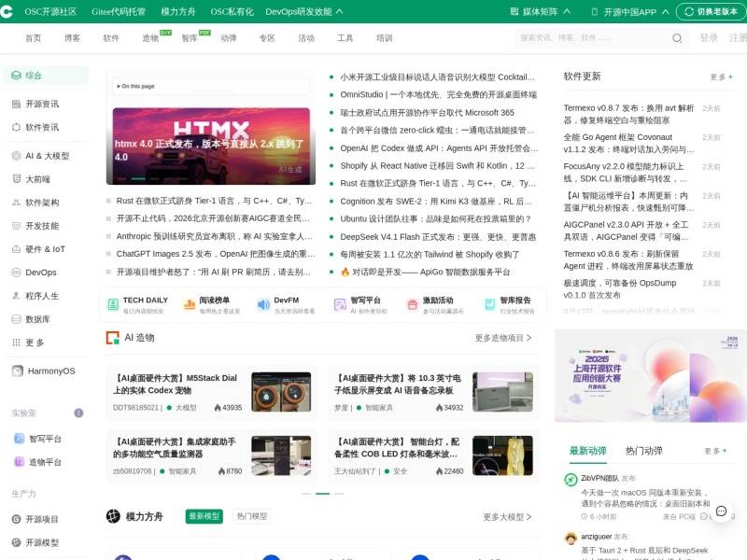Expand the 媒体矩阵 dropdown
This screenshot has width=747, height=560.
[x=541, y=11]
